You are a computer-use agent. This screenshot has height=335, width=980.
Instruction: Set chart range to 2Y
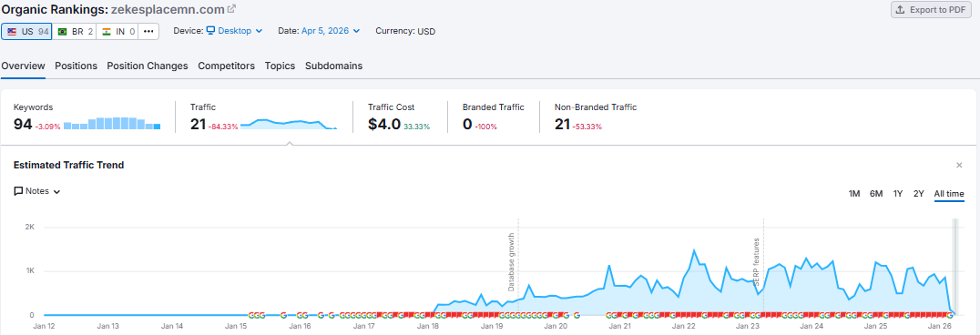[919, 194]
